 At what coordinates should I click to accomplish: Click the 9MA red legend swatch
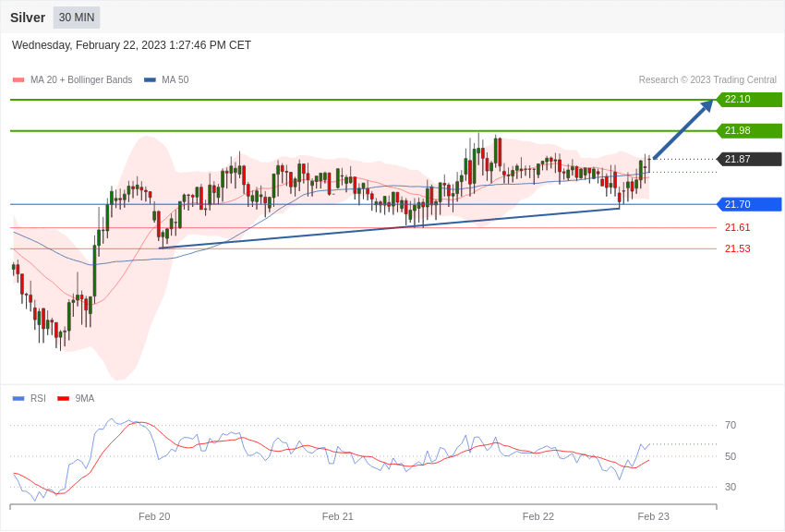click(x=63, y=399)
